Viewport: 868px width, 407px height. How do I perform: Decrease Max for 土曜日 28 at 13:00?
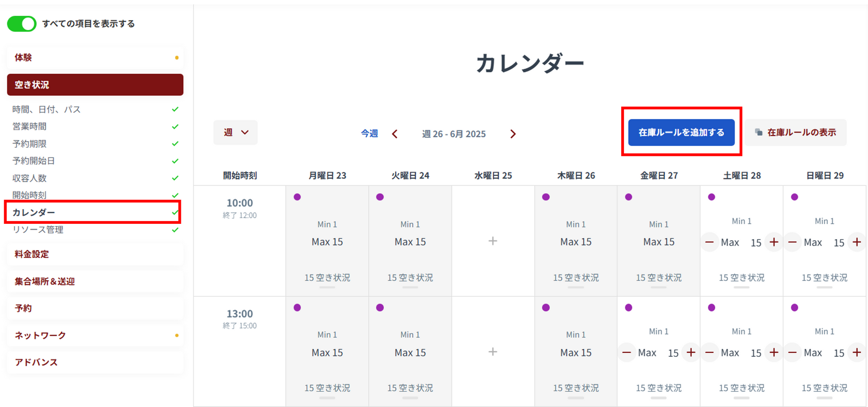tap(709, 353)
